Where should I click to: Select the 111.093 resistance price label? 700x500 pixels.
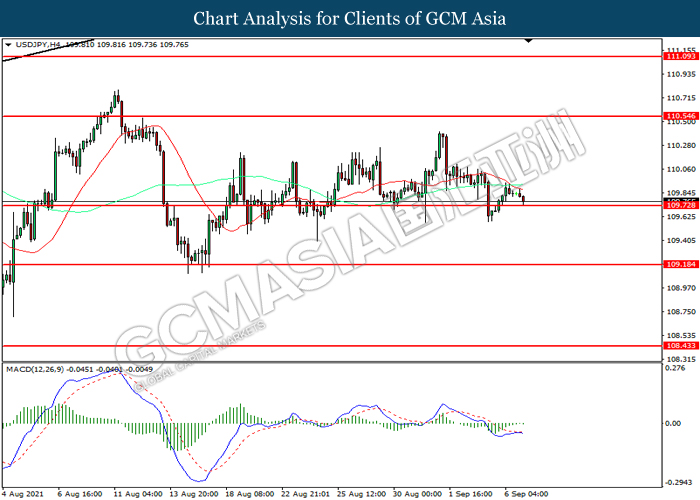click(681, 56)
